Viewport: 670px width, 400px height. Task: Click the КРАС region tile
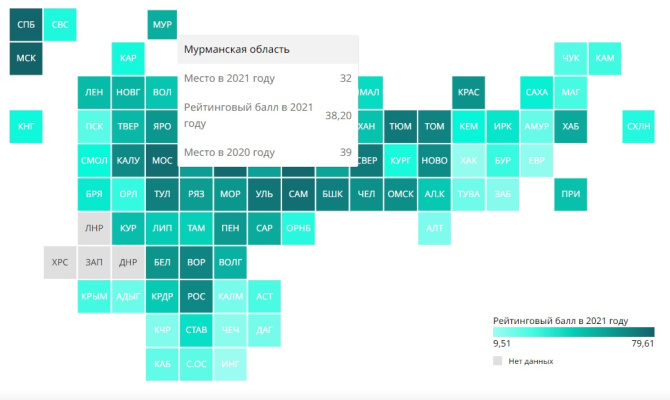pos(468,92)
